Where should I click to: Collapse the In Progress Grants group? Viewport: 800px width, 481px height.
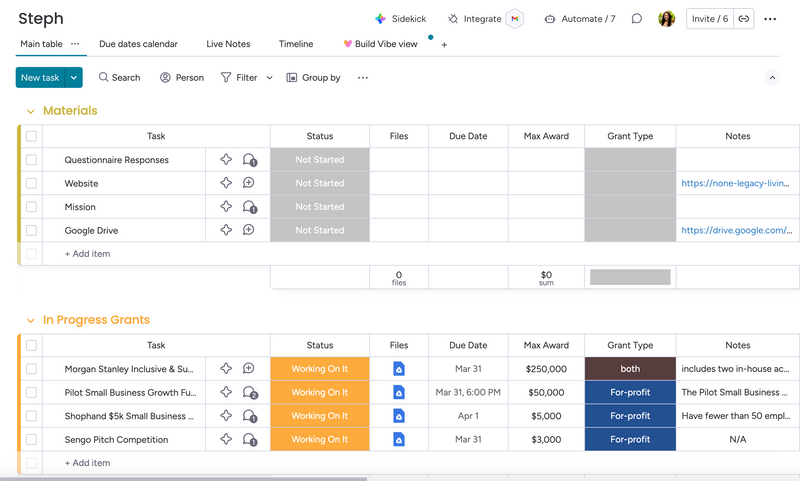tap(30, 320)
